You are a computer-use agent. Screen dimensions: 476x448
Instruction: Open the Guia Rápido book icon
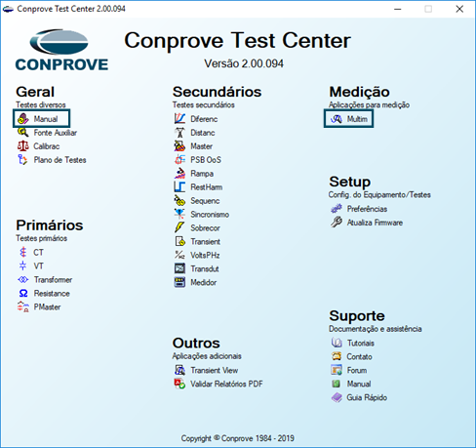click(337, 397)
